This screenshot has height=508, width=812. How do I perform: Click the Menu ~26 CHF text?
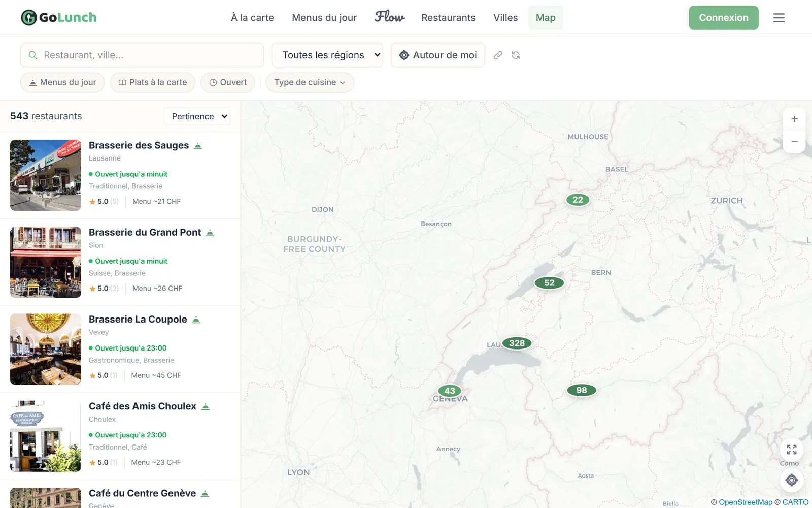point(157,289)
